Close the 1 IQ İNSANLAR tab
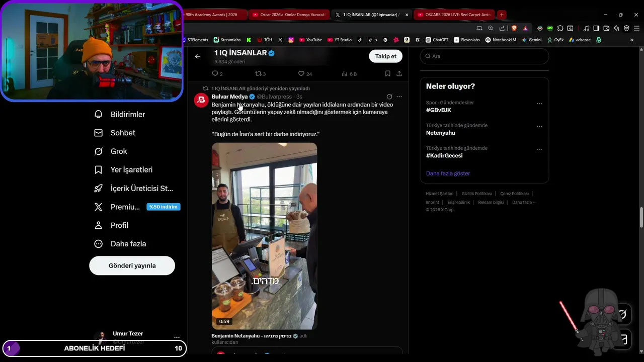Viewport: 644px width, 362px height. (x=407, y=15)
